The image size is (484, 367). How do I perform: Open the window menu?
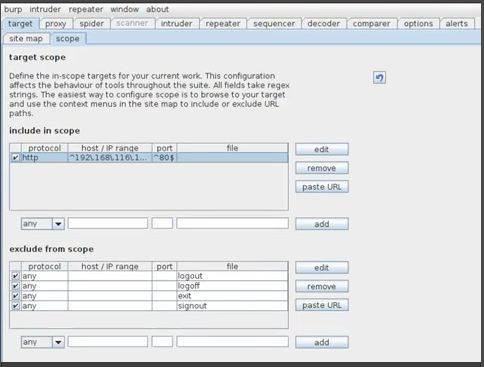[x=125, y=9]
